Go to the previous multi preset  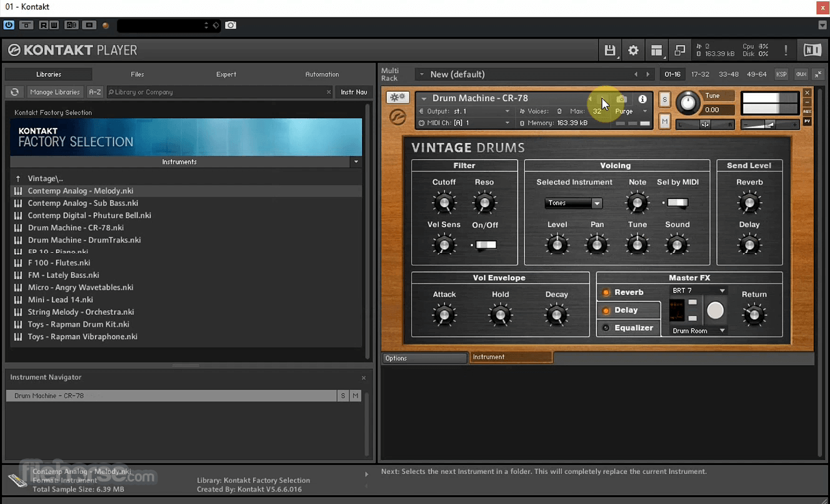pos(636,74)
